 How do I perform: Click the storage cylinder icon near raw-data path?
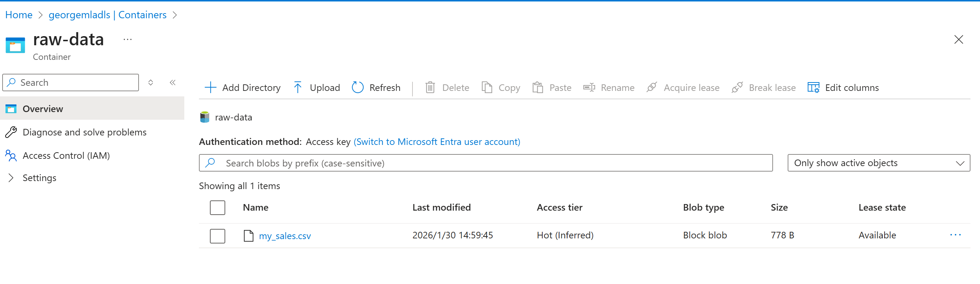click(205, 117)
